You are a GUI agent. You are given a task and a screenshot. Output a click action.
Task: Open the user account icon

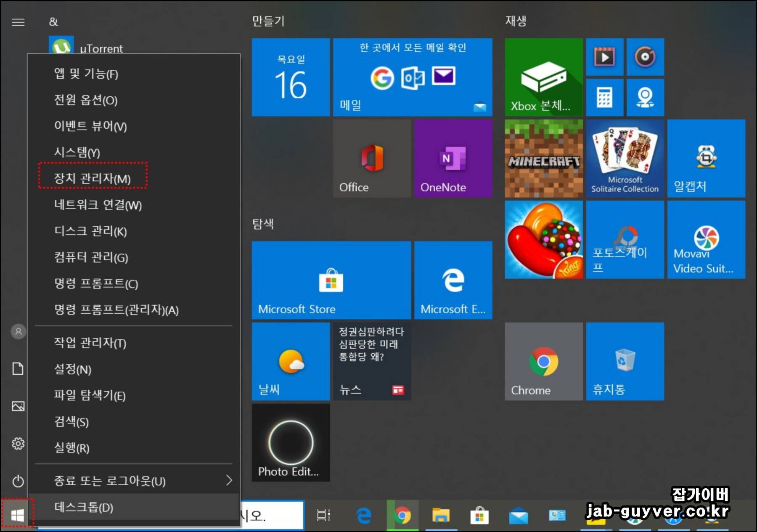point(18,331)
